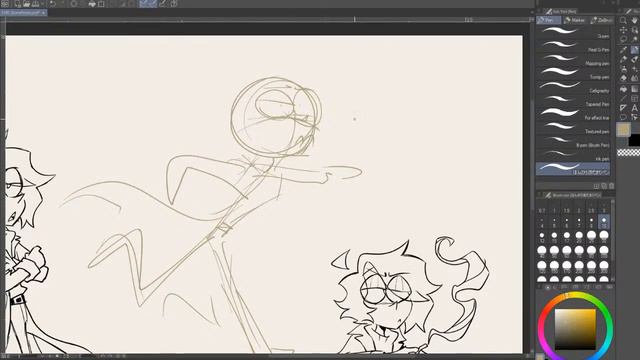Screen dimensions: 640x360
Task: Select the Auto select magic wand tool
Action: [x=635, y=40]
